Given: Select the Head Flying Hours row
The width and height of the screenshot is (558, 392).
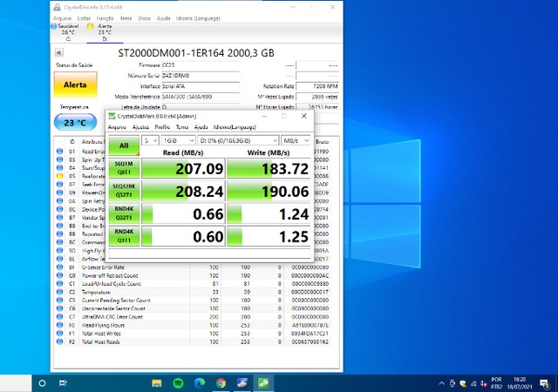Looking at the screenshot, I should 193,325.
